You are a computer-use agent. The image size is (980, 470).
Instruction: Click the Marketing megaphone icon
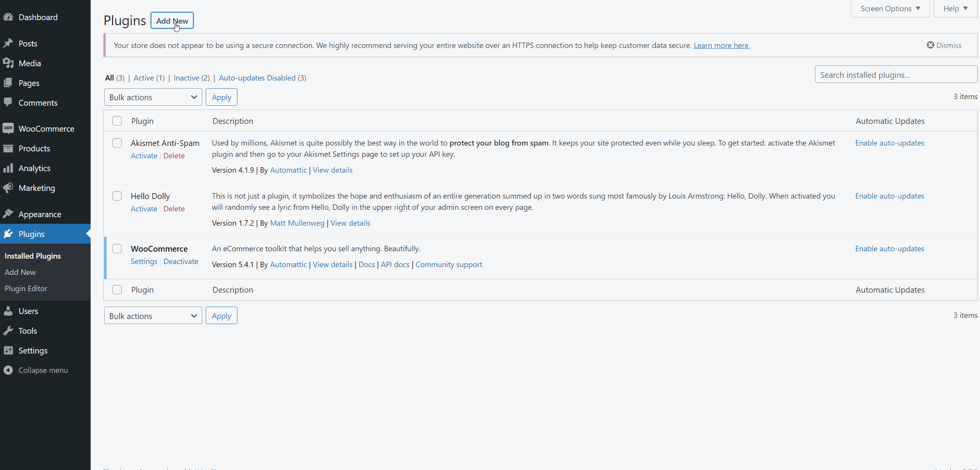(x=8, y=188)
